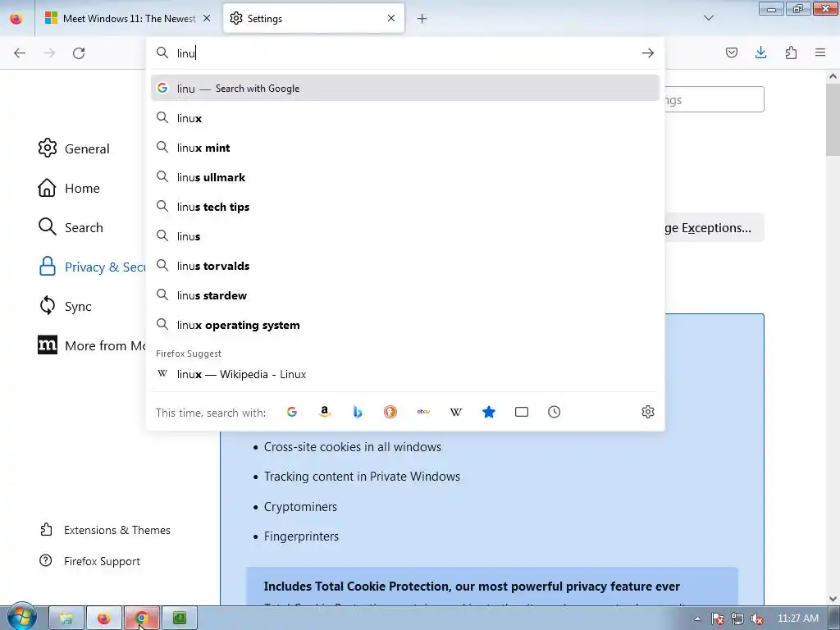Open the Wikipedia - Linux Firefox Suggest result
The height and width of the screenshot is (630, 840).
pyautogui.click(x=405, y=374)
